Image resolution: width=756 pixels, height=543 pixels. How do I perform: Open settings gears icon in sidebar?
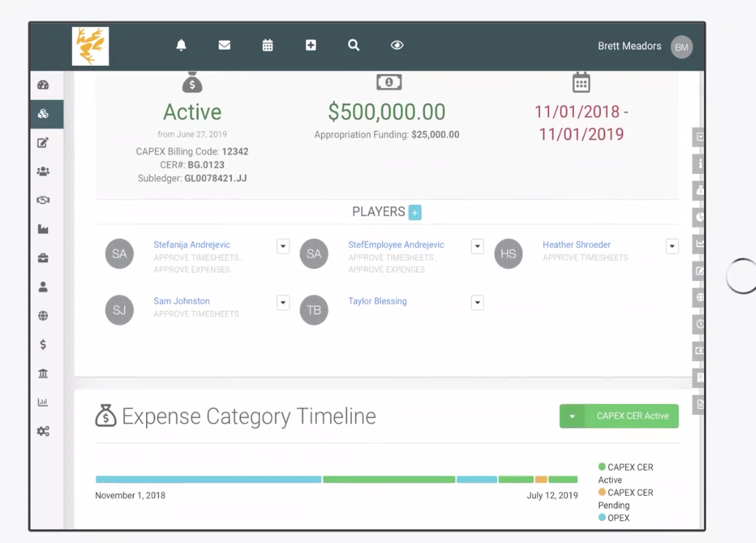coord(43,431)
